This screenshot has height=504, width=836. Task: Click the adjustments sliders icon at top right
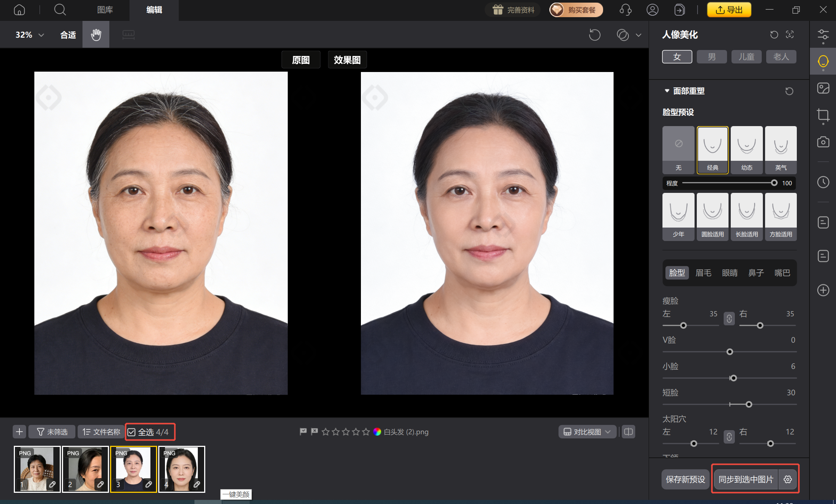(x=823, y=34)
